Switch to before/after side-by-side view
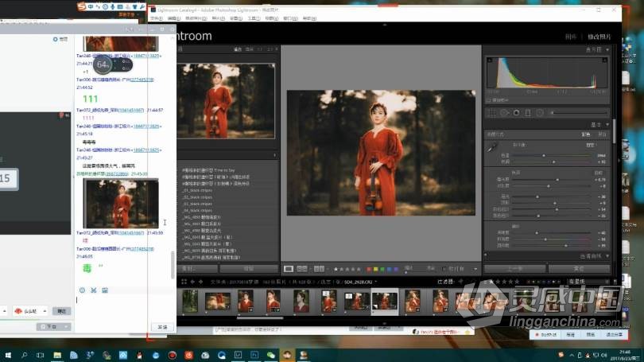Viewport: 644px width, 362px height. 302,269
